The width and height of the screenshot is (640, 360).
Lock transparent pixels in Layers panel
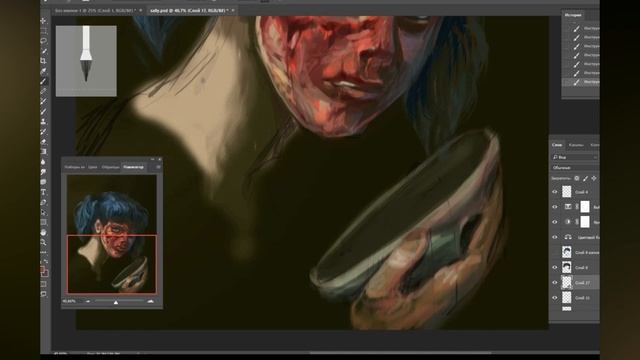[577, 178]
